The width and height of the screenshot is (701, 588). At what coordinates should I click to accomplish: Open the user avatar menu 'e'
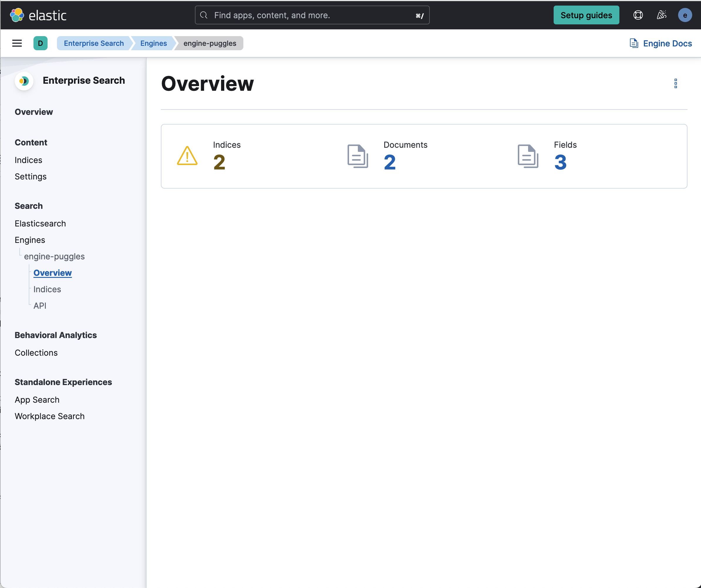685,15
